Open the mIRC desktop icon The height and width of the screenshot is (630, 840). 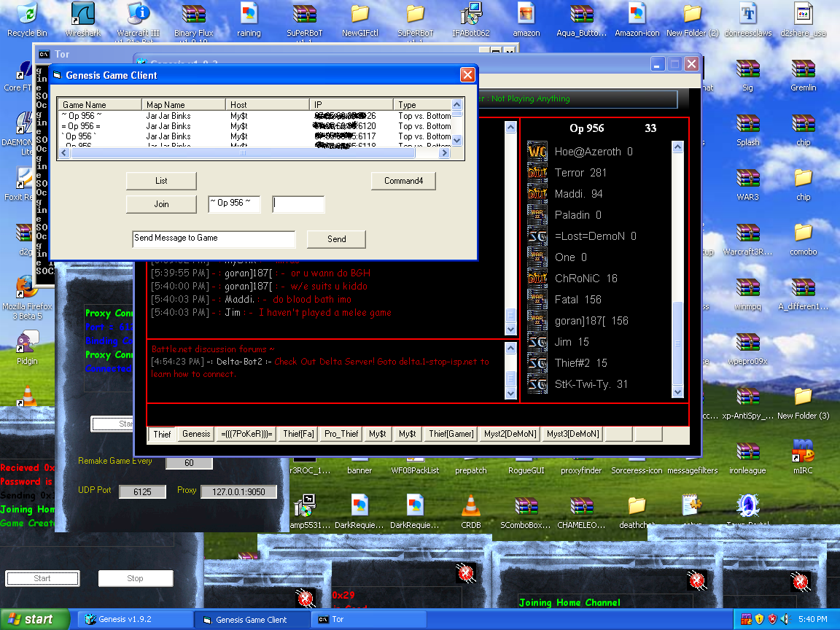coord(803,452)
